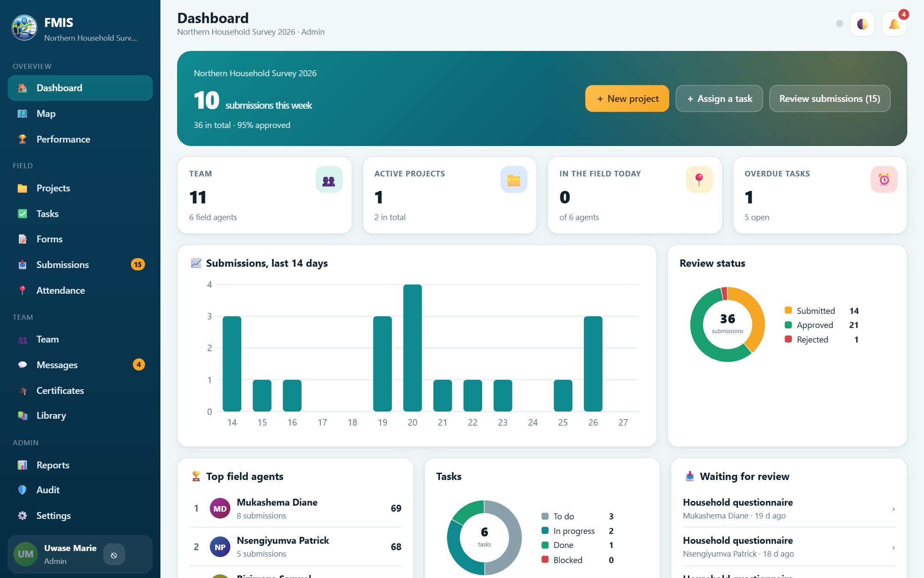The image size is (924, 578).
Task: Click the sign-out icon next to Uwase Marie
Action: point(114,555)
